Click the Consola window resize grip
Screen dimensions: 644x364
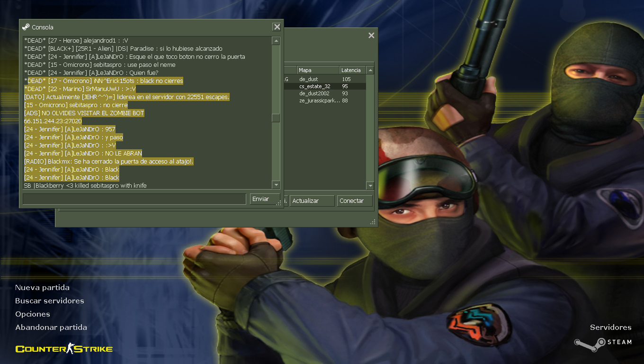click(279, 203)
